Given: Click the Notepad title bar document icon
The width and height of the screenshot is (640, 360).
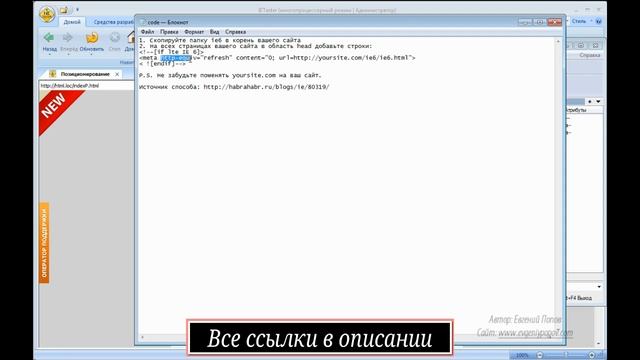Looking at the screenshot, I should (143, 22).
